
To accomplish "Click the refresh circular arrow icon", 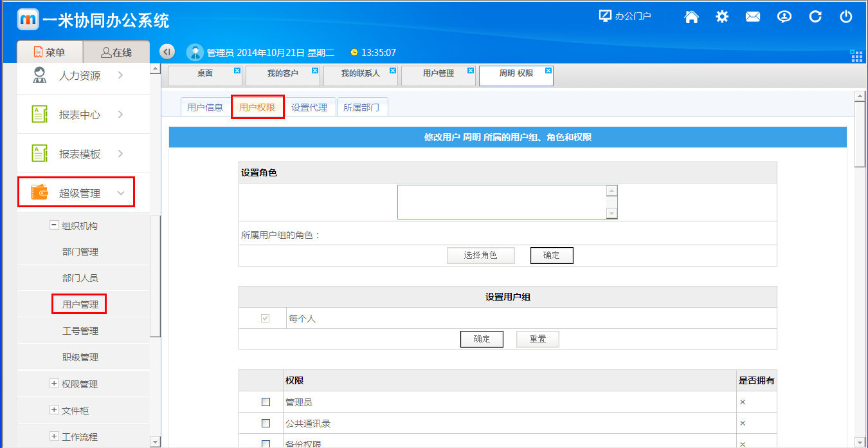I will 815,17.
